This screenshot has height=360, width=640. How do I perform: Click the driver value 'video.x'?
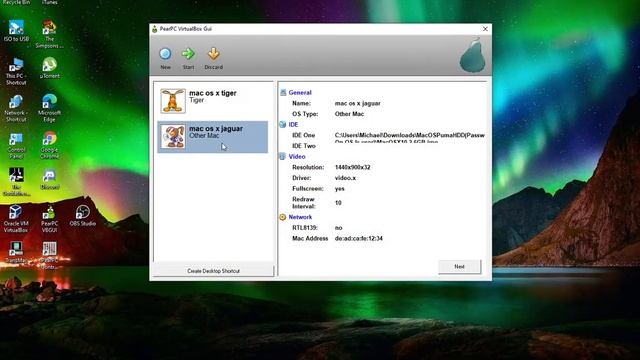point(345,178)
